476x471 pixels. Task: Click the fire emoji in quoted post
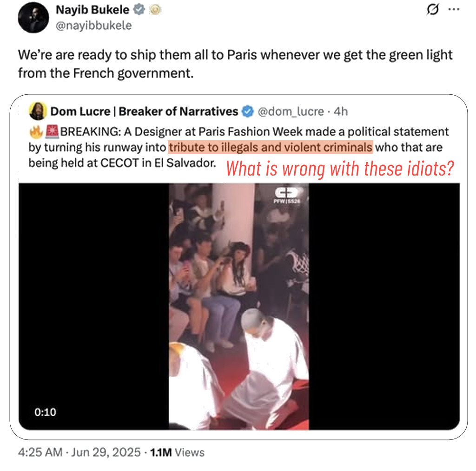tap(36, 132)
